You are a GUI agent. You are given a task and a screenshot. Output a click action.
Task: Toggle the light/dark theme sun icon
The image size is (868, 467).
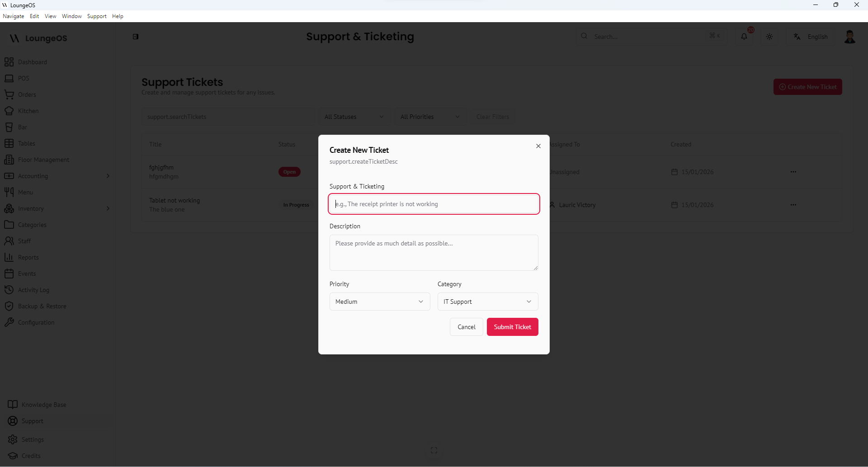pos(769,37)
